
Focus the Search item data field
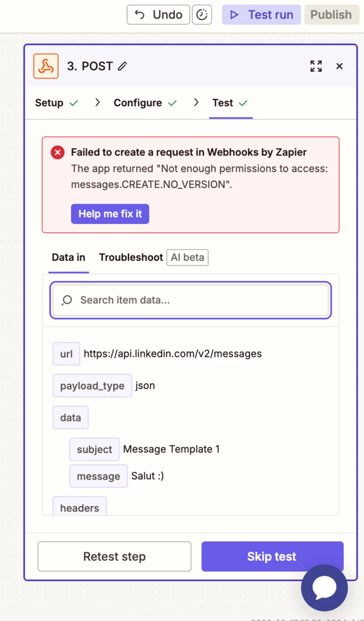pyautogui.click(x=198, y=300)
